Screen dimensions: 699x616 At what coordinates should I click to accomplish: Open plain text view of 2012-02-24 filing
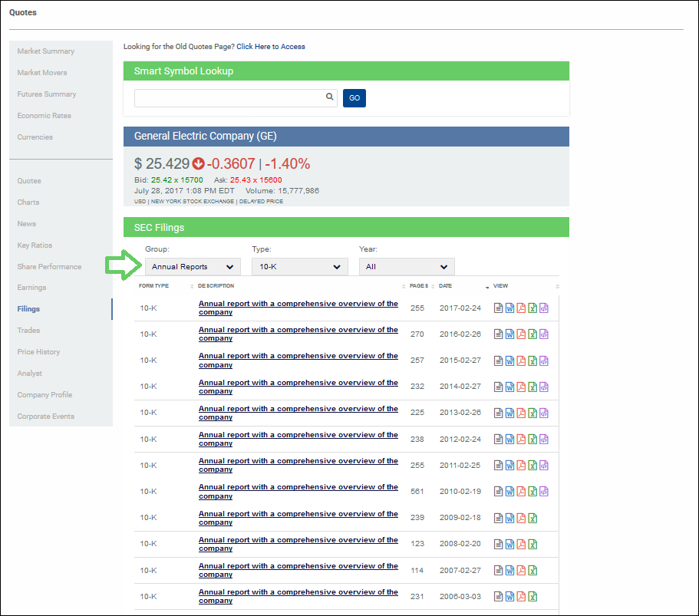[499, 439]
